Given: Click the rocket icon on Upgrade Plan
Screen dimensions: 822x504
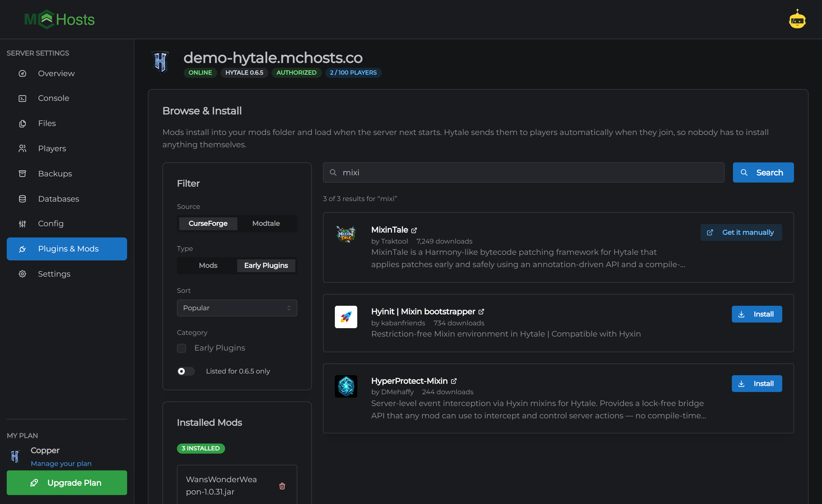Looking at the screenshot, I should coord(34,483).
